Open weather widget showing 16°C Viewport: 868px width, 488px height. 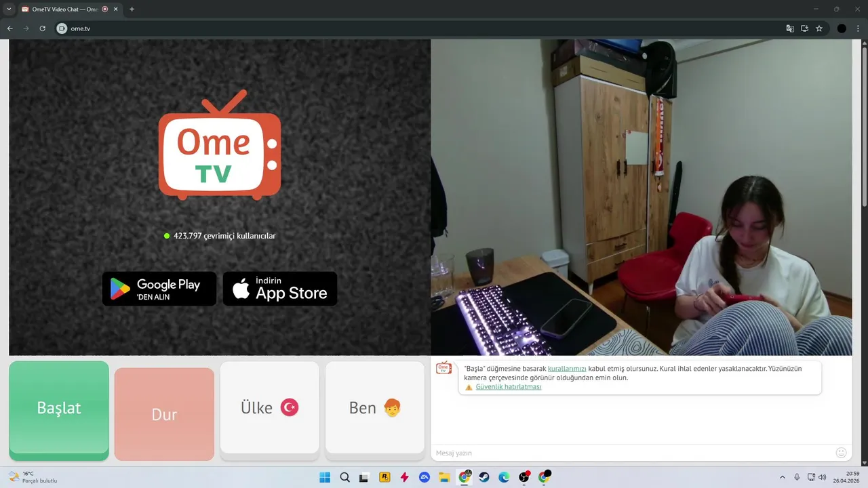(33, 477)
